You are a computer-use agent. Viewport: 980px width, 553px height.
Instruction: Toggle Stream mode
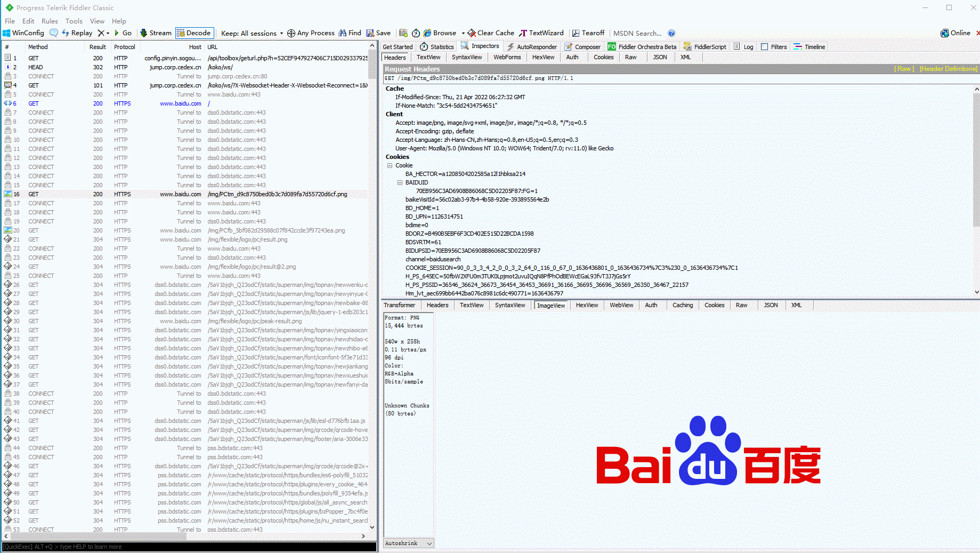156,33
